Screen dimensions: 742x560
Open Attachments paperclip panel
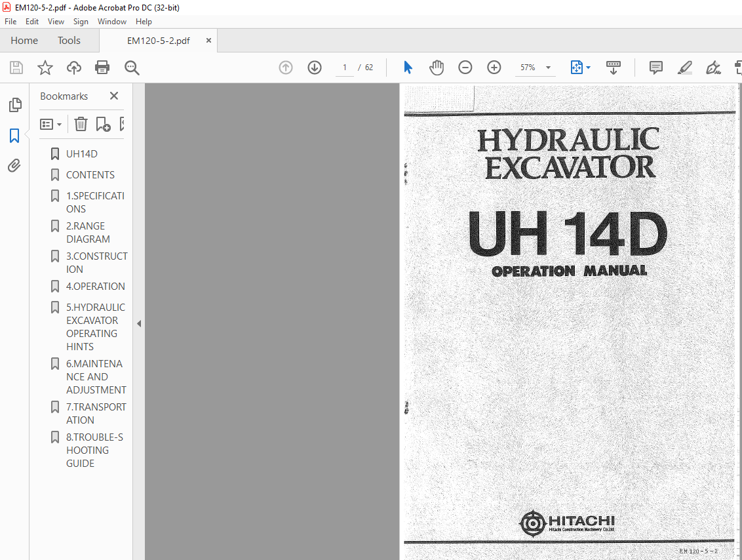pos(14,166)
